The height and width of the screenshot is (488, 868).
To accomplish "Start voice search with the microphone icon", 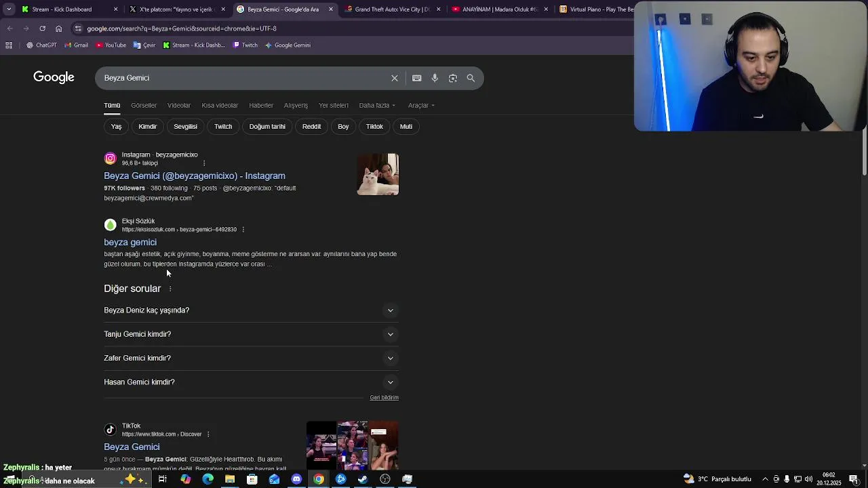I will coord(435,78).
